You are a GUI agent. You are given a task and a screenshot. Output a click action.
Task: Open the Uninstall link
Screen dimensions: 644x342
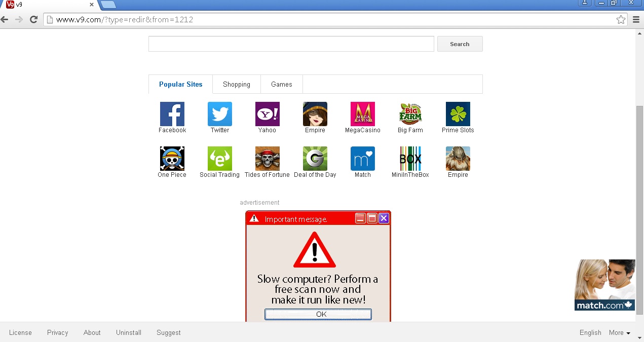[129, 333]
